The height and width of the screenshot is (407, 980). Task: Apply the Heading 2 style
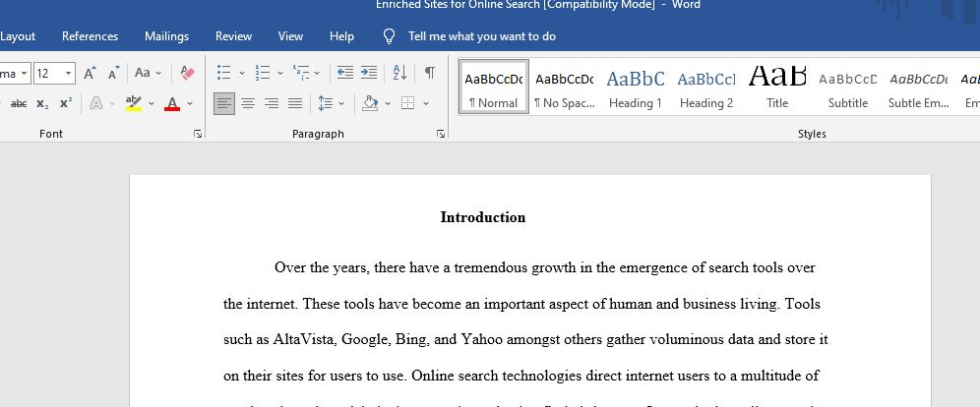coord(706,87)
